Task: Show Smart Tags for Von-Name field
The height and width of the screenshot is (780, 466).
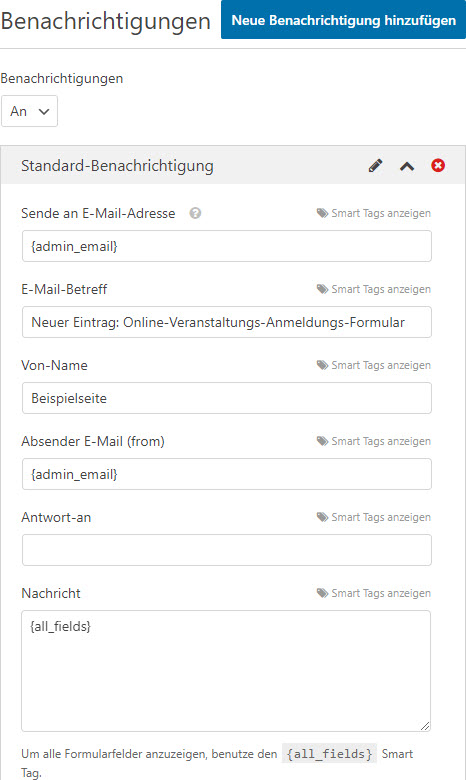Action: 373,366
